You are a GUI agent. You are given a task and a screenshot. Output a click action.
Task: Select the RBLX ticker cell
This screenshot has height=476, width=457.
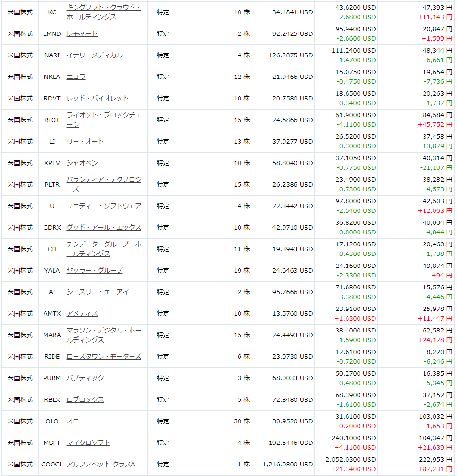[52, 400]
